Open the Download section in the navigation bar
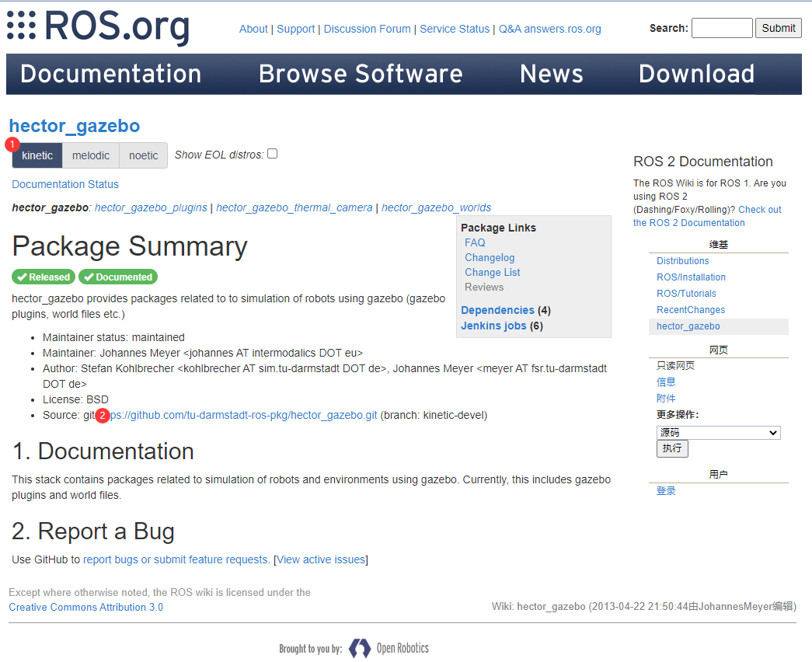 coord(696,74)
